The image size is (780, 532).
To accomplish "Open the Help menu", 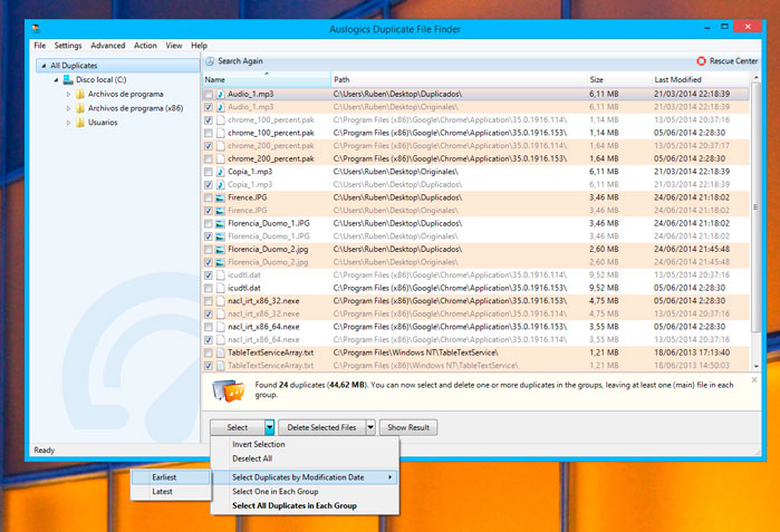I will click(x=199, y=45).
